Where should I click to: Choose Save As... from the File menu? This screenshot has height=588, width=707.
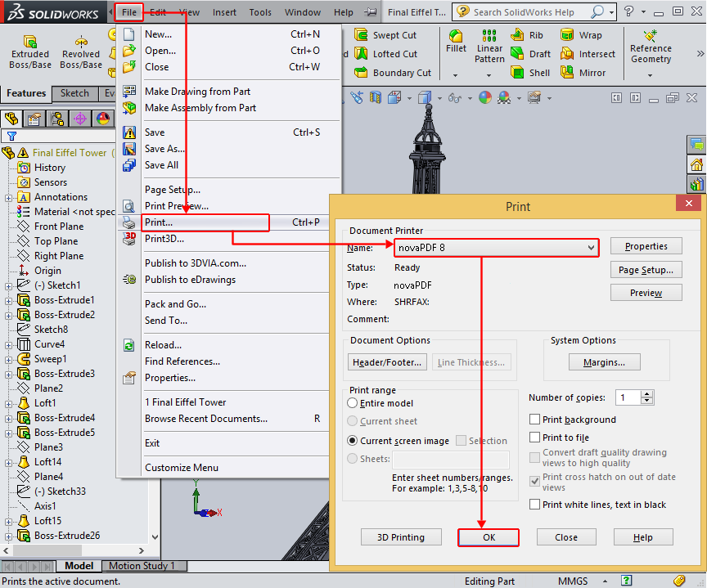[164, 149]
